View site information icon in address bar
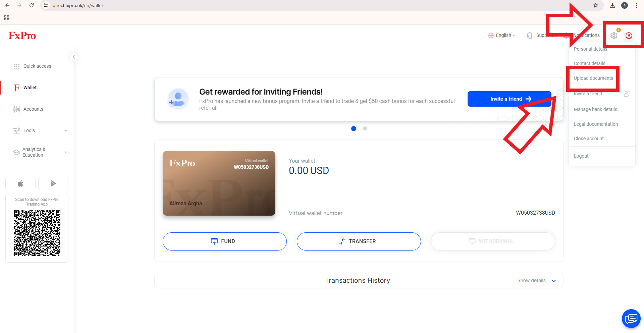The width and height of the screenshot is (644, 333). click(46, 5)
